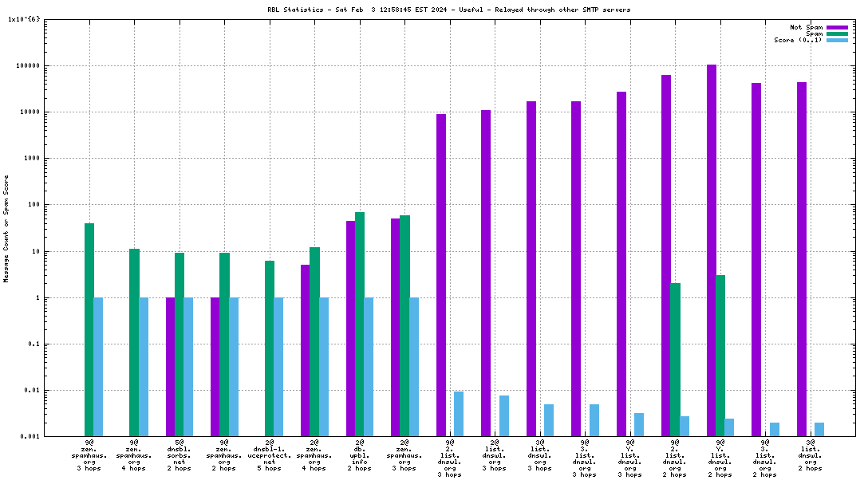Click the leftmost green Spam bar

pyautogui.click(x=89, y=329)
